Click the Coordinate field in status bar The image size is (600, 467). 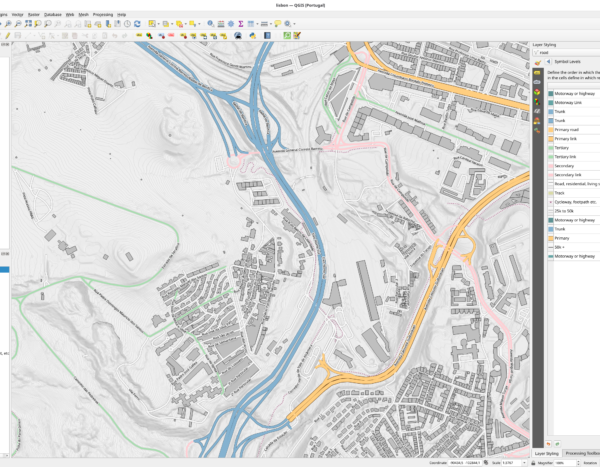(466, 463)
